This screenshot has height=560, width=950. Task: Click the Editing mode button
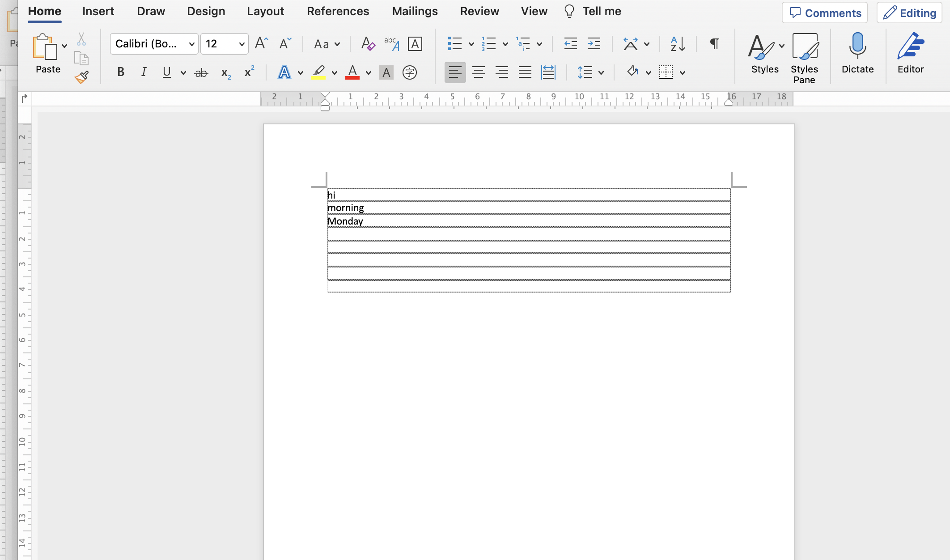click(x=909, y=13)
